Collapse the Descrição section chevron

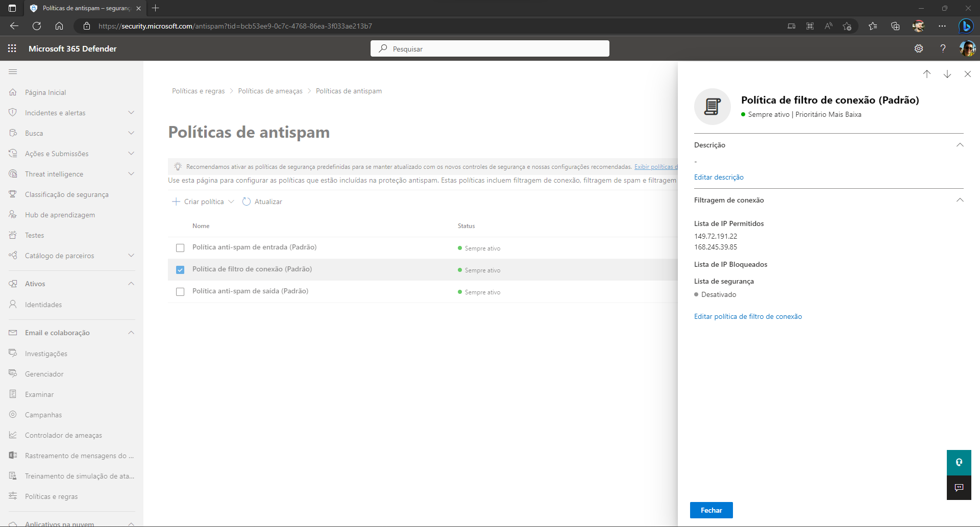pyautogui.click(x=960, y=145)
